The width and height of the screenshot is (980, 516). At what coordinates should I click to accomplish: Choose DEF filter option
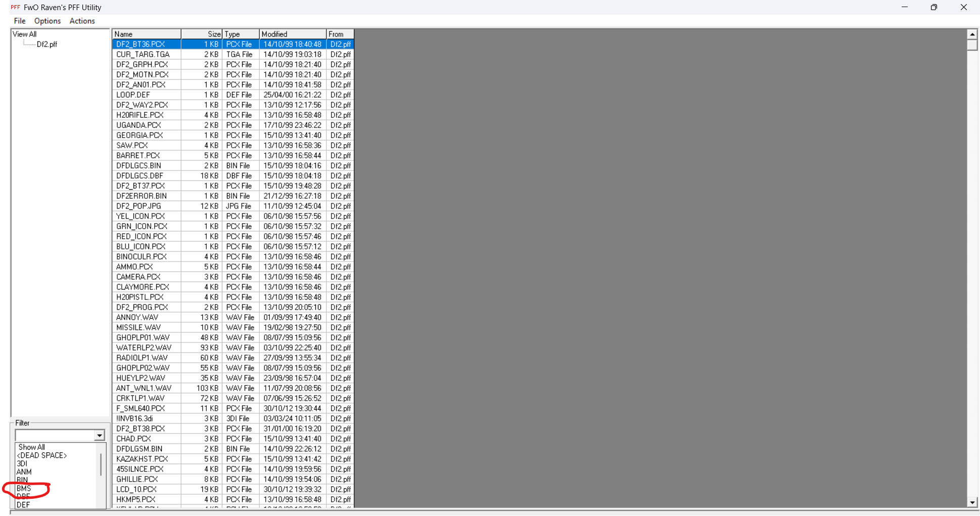coord(23,504)
